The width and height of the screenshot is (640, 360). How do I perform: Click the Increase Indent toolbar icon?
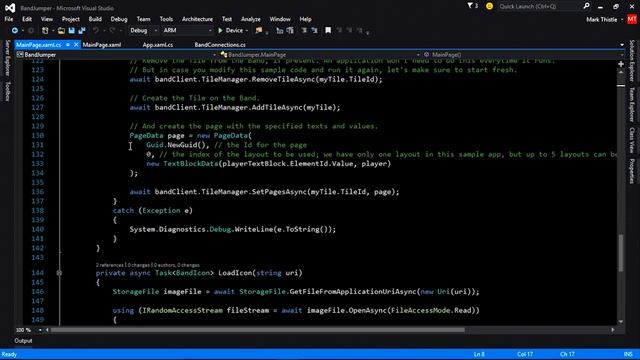(290, 31)
